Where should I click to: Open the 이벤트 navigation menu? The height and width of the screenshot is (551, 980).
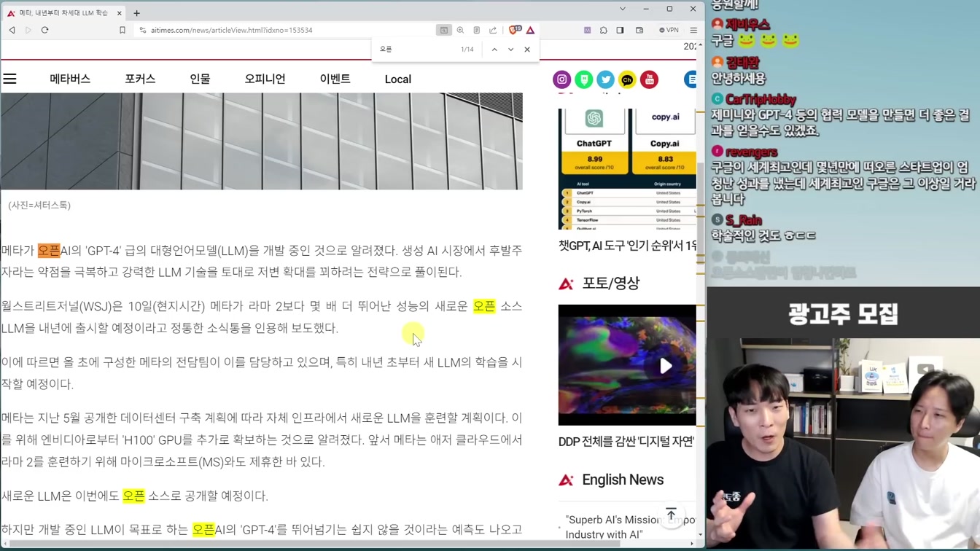pos(335,79)
